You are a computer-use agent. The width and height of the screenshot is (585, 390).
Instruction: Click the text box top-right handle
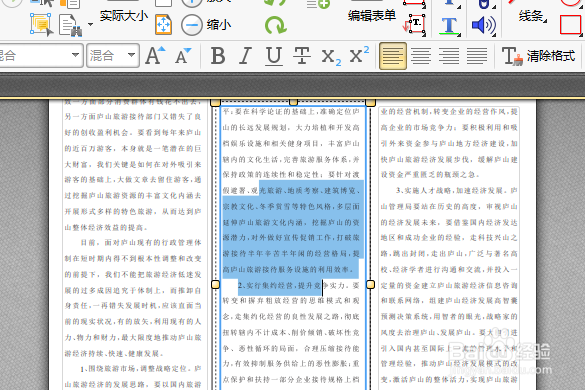tap(370, 102)
